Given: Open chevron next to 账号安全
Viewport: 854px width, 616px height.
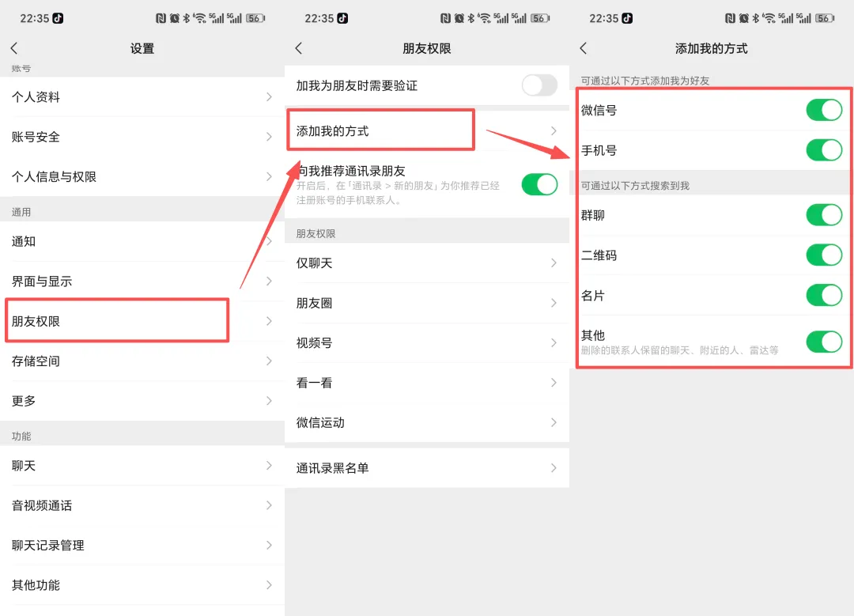Looking at the screenshot, I should [269, 137].
